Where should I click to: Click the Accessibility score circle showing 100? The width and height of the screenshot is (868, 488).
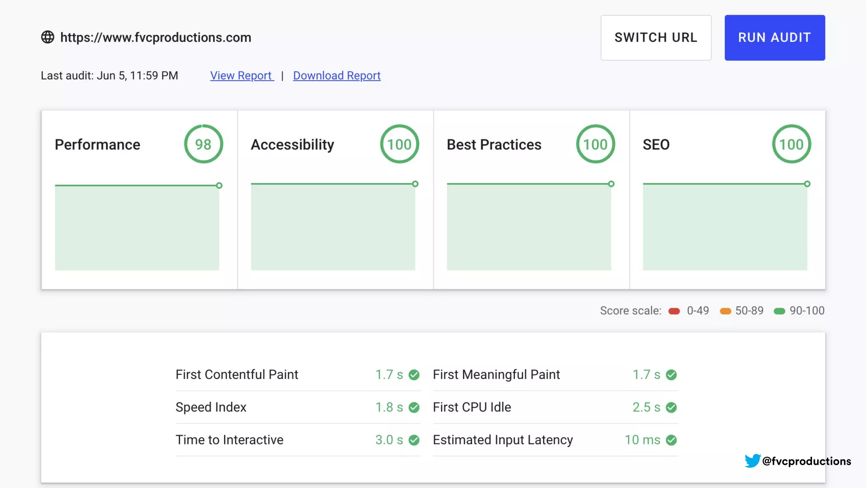pyautogui.click(x=399, y=144)
